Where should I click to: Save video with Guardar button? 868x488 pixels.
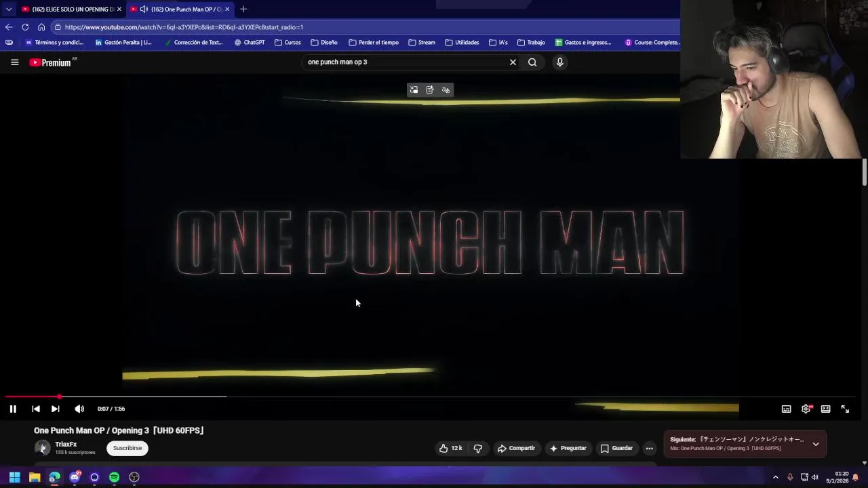pyautogui.click(x=616, y=448)
